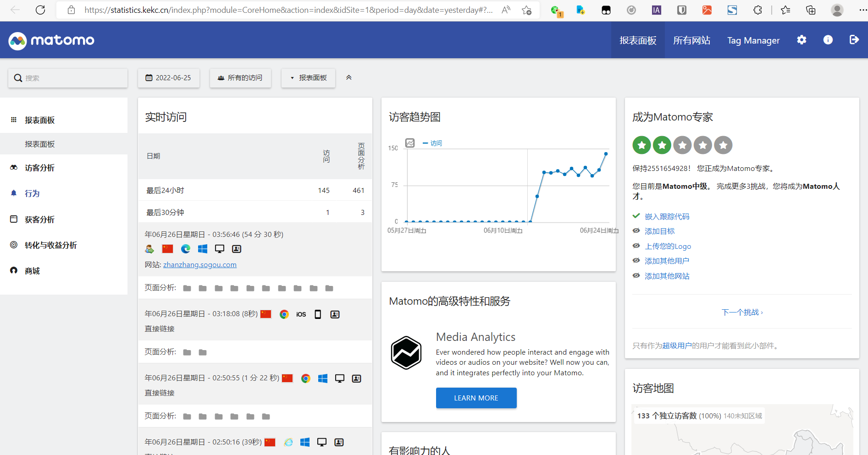Screen dimensions: 868x455
Task: Open the 2022-06-25 date picker
Action: click(x=168, y=78)
